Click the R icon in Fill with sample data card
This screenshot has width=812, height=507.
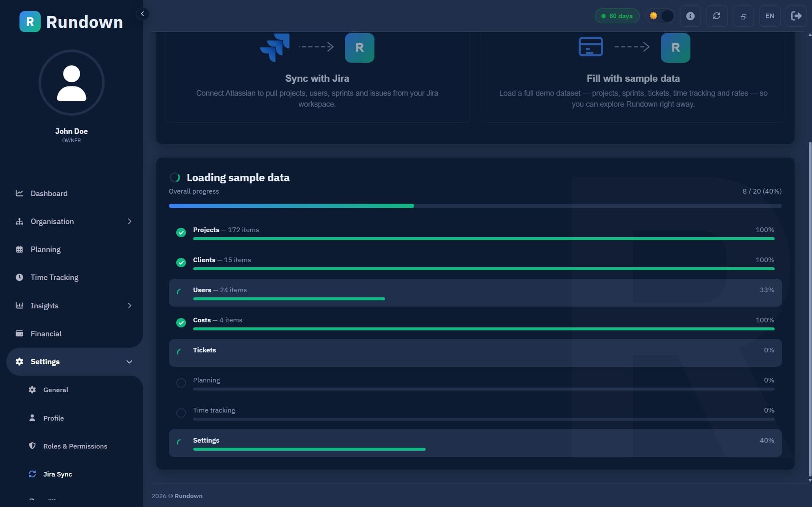(676, 47)
